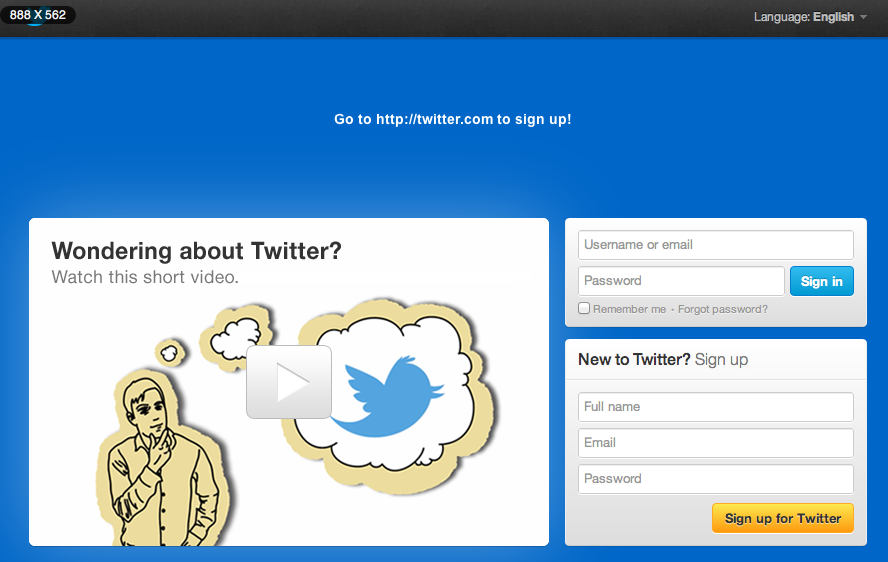
Task: Click Sign up for Twitter button
Action: [783, 518]
